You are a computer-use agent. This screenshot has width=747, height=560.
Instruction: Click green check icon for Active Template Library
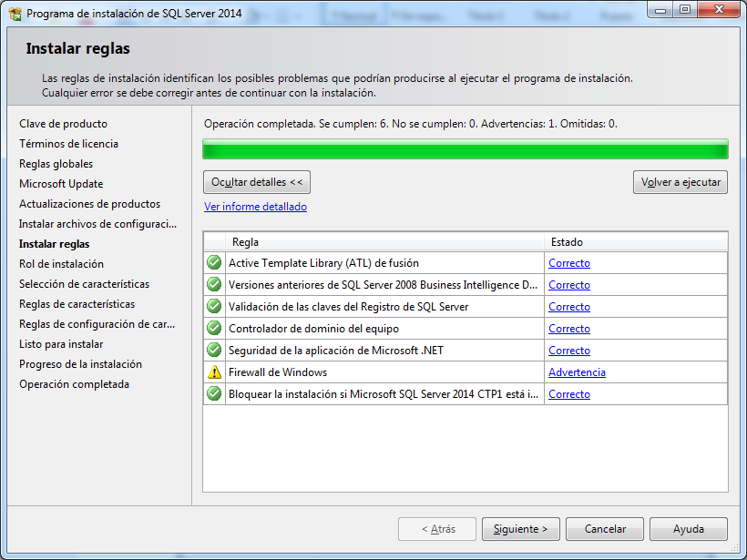pyautogui.click(x=214, y=262)
